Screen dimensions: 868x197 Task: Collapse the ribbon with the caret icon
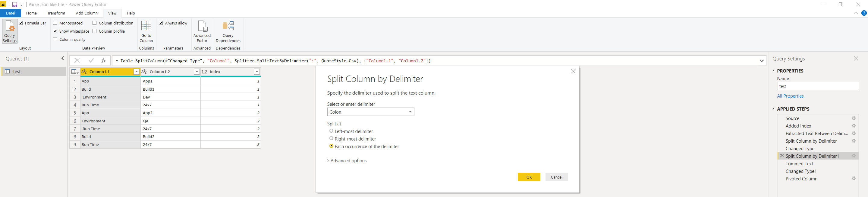tap(856, 13)
